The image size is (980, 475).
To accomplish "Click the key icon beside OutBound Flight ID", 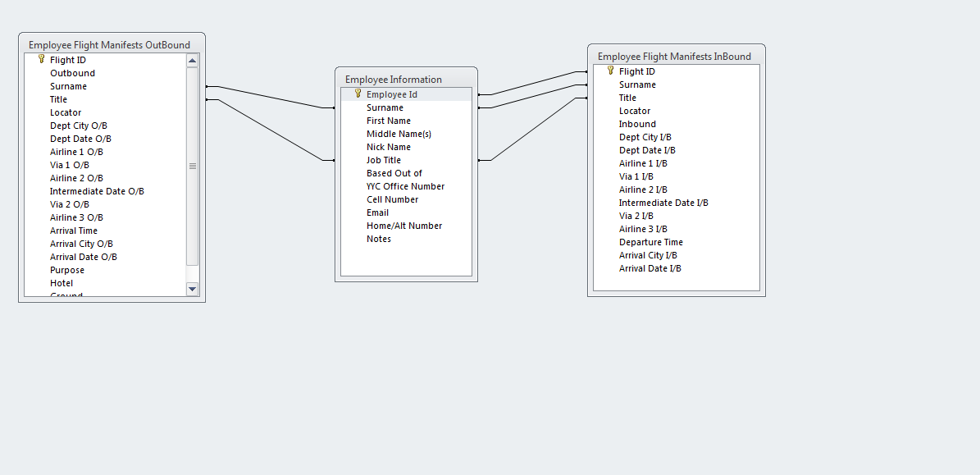I will click(x=42, y=59).
